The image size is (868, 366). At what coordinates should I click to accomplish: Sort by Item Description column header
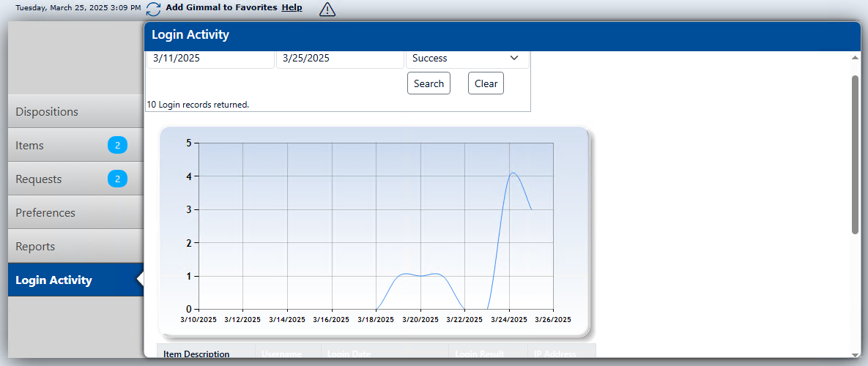pos(196,354)
